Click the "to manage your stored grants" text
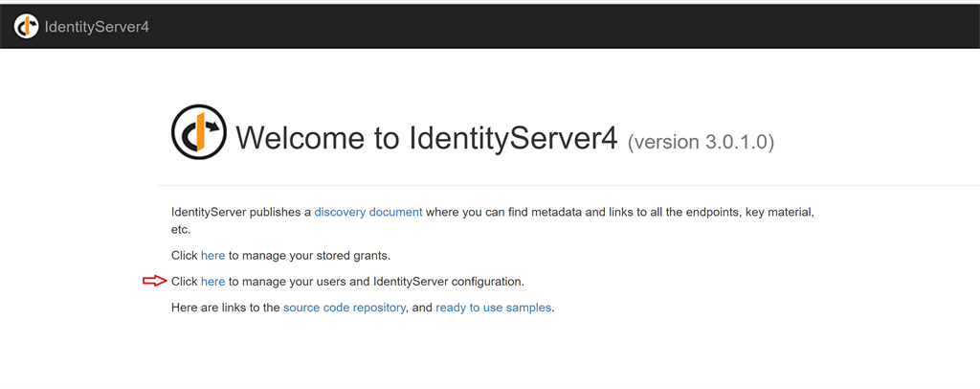Viewport: 980px width, 389px height. 309,256
